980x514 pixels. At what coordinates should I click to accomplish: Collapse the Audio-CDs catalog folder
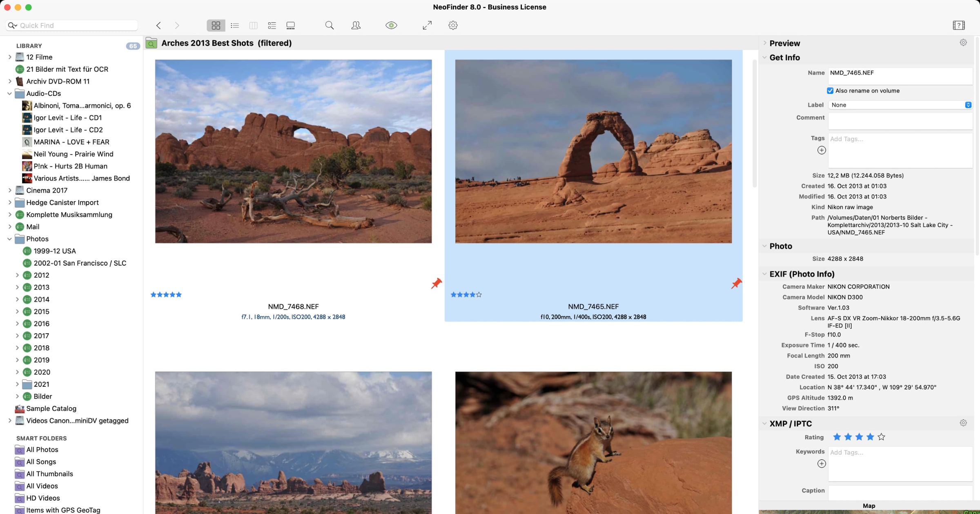pyautogui.click(x=9, y=93)
